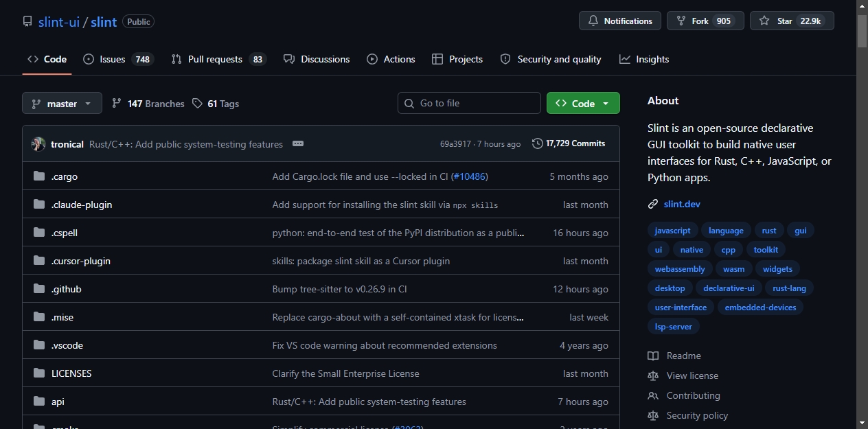
Task: Select the rust topic tag
Action: coord(769,231)
